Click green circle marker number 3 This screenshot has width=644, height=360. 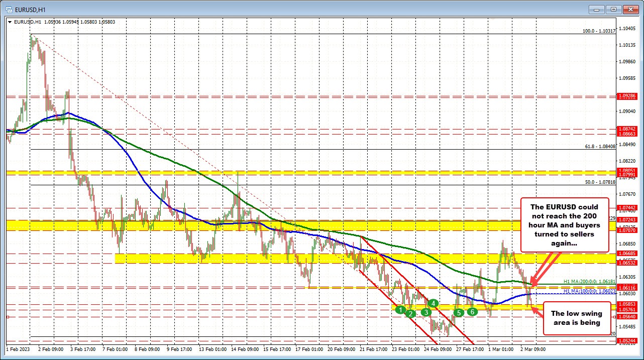[x=426, y=312]
